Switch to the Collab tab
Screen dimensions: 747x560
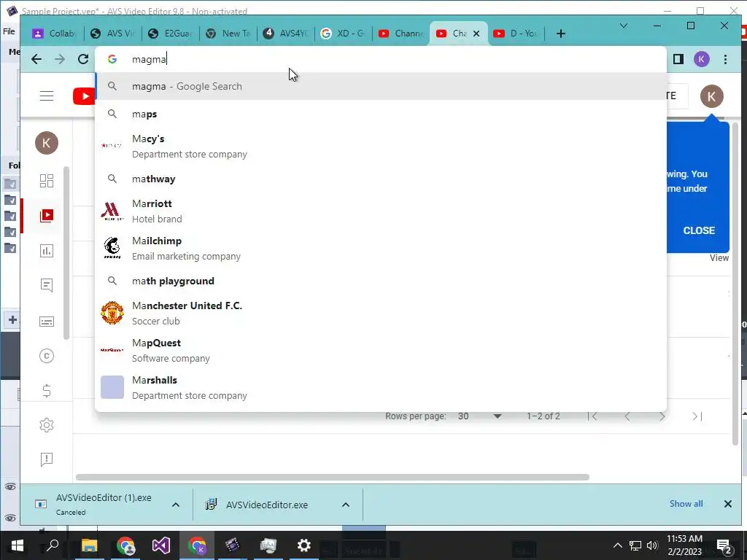pyautogui.click(x=55, y=34)
